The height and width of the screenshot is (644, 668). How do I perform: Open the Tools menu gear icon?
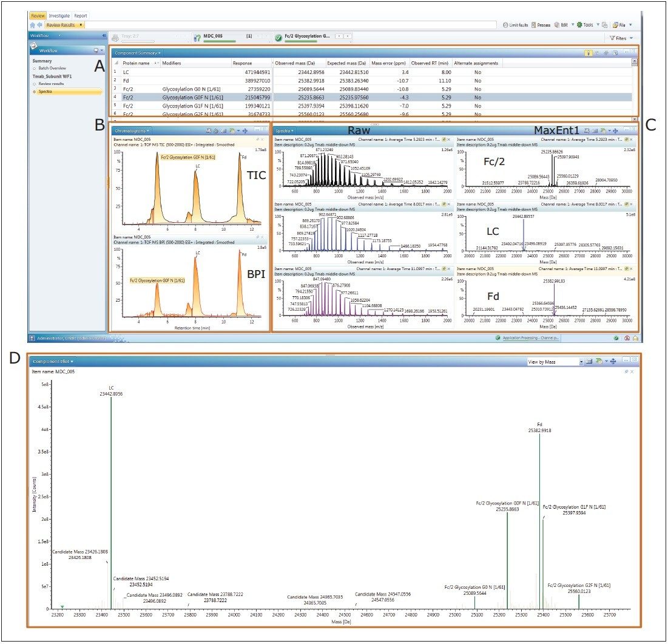coord(581,25)
